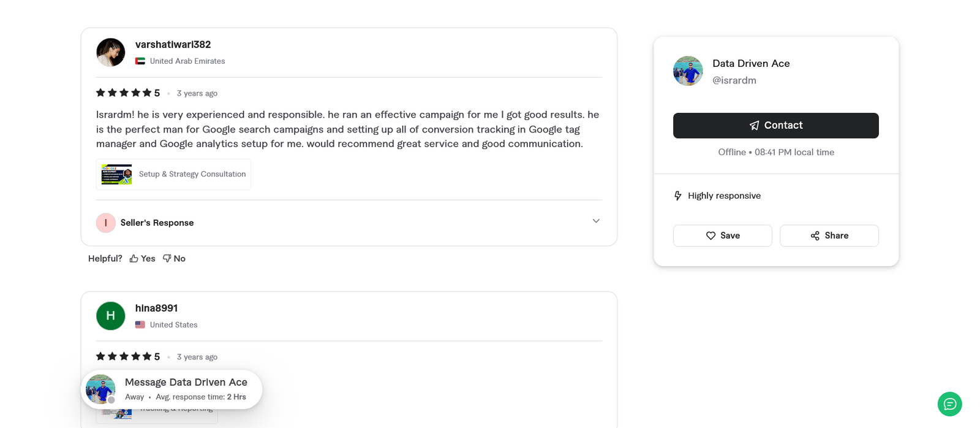Click the United Arab Emirates flag icon
Viewport: 980px width, 428px height.
pyautogui.click(x=139, y=61)
